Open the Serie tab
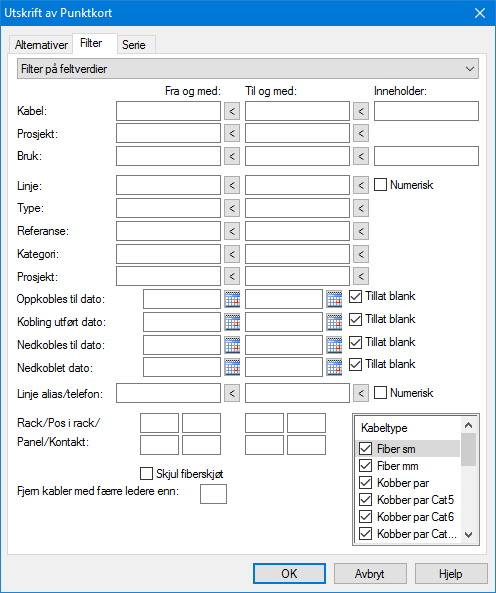 click(x=134, y=45)
